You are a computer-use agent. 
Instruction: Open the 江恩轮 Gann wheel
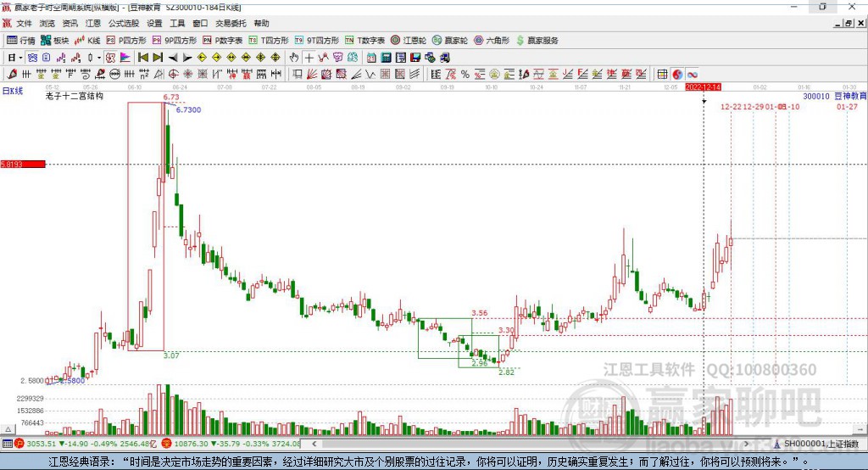coord(409,41)
